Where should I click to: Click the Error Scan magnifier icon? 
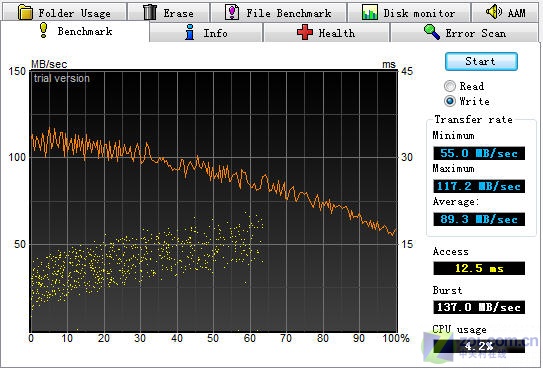pyautogui.click(x=432, y=32)
